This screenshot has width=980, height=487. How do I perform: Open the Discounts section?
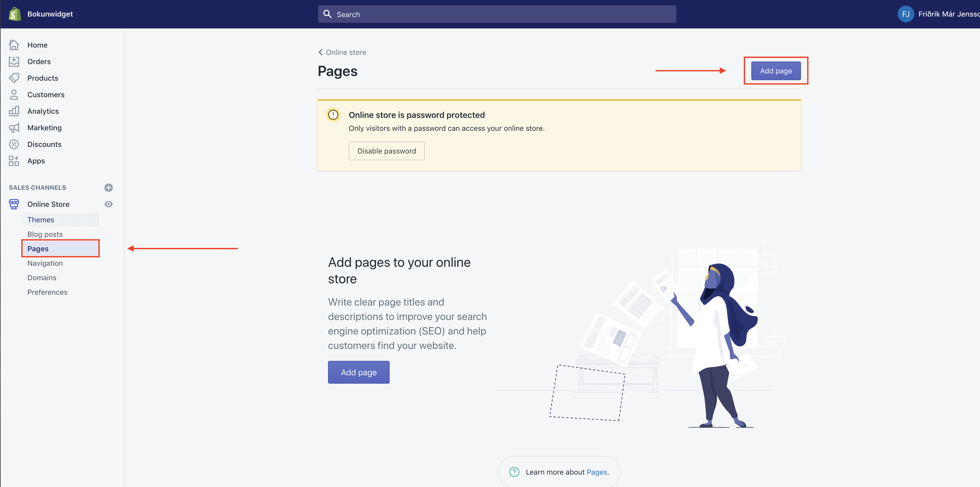pos(44,144)
